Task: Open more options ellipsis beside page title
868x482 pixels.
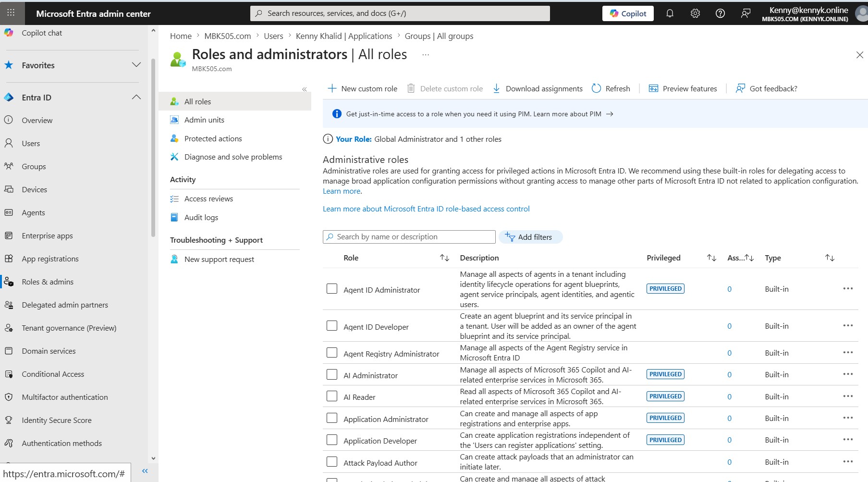Action: click(426, 55)
